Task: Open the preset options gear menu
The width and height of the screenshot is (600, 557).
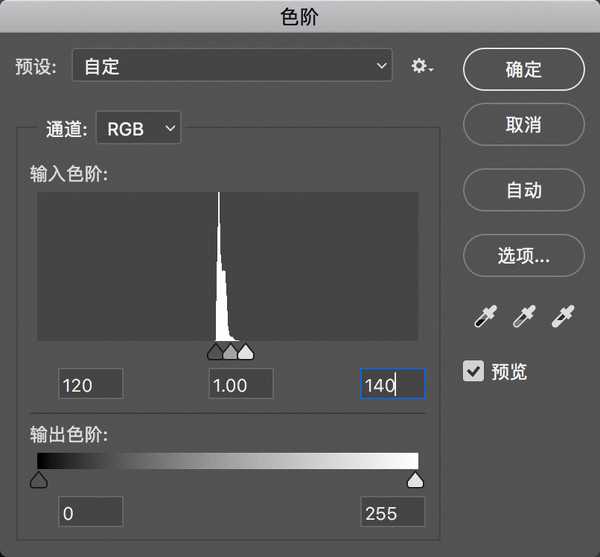Action: [422, 67]
